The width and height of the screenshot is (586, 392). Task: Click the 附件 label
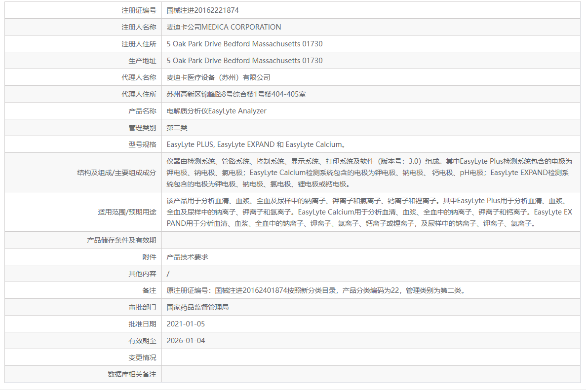tap(149, 257)
